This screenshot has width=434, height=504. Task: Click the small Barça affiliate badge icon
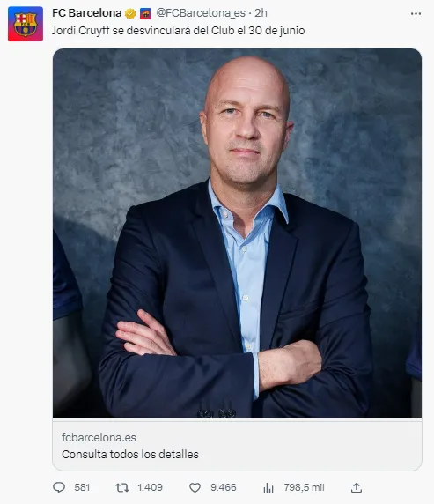145,13
